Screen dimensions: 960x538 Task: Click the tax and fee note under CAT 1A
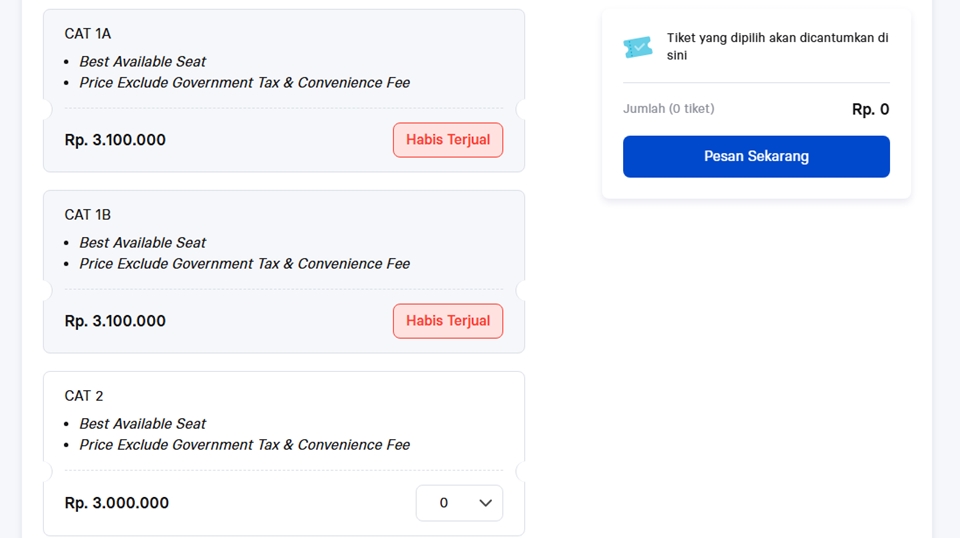[245, 83]
